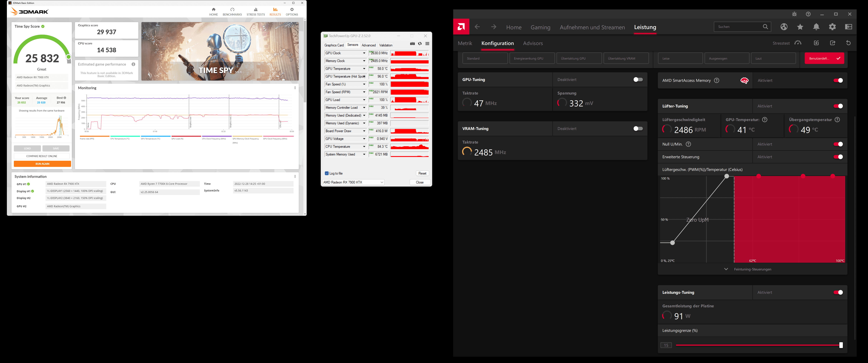
Task: Go back with Adrenalin back arrow
Action: point(477,27)
